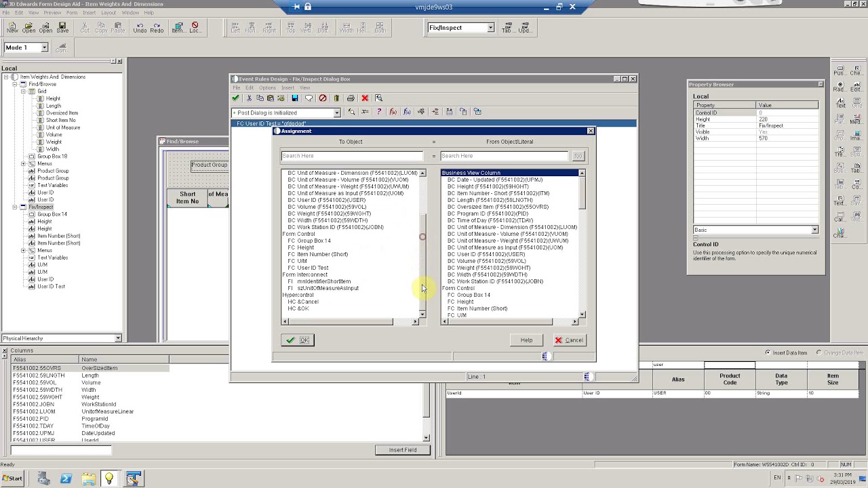Screen dimensions: 868x488
Task: Click the scissors cut icon in Event Rules
Action: click(249, 98)
